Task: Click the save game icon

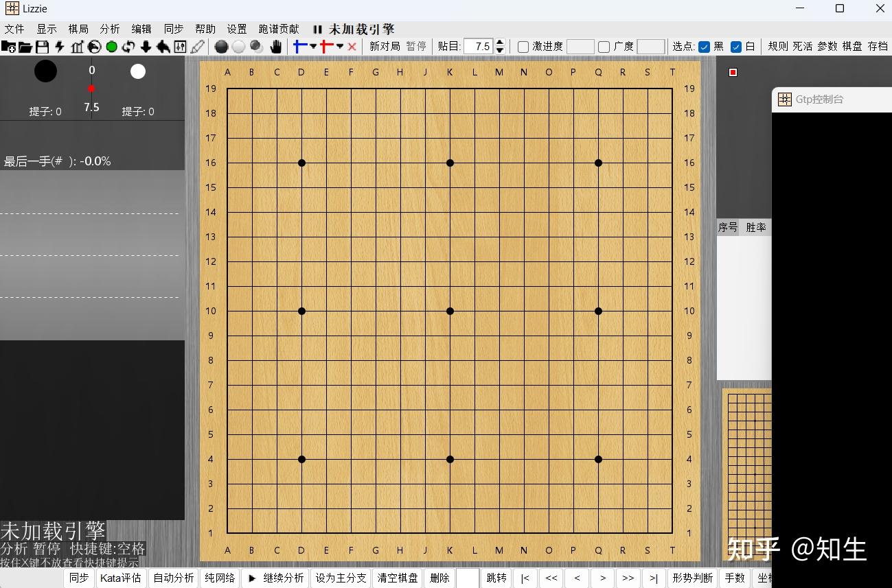Action: click(x=43, y=46)
